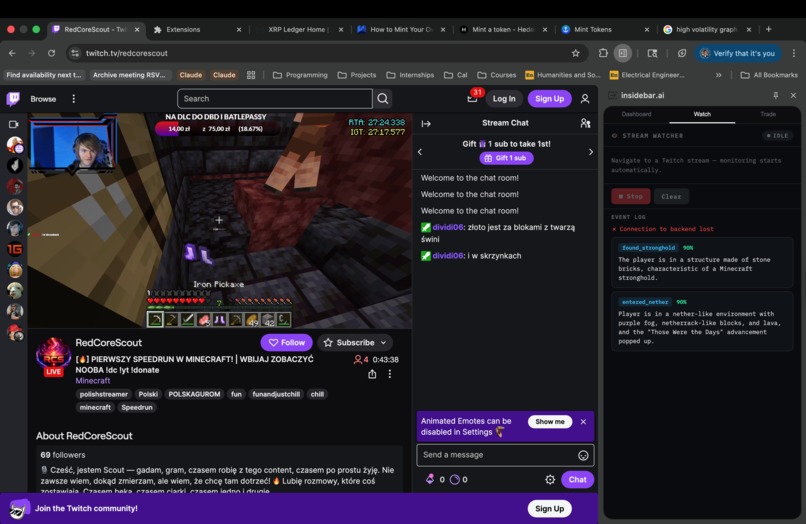Switch to the XRP Ledger Home tab
The height and width of the screenshot is (524, 806).
click(300, 30)
